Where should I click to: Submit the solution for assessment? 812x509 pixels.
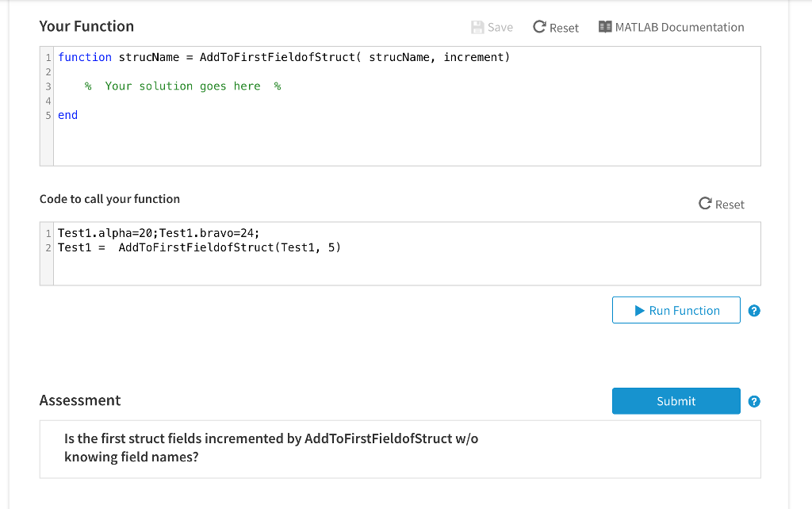[676, 401]
